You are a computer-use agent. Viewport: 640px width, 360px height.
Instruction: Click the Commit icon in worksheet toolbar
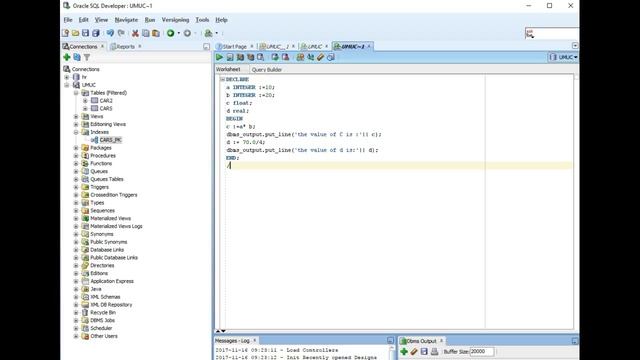coord(275,57)
